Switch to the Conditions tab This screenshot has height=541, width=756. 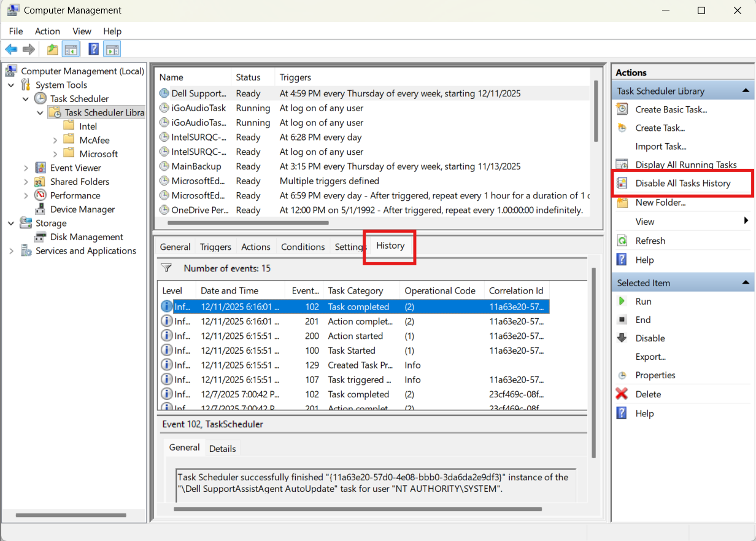303,247
